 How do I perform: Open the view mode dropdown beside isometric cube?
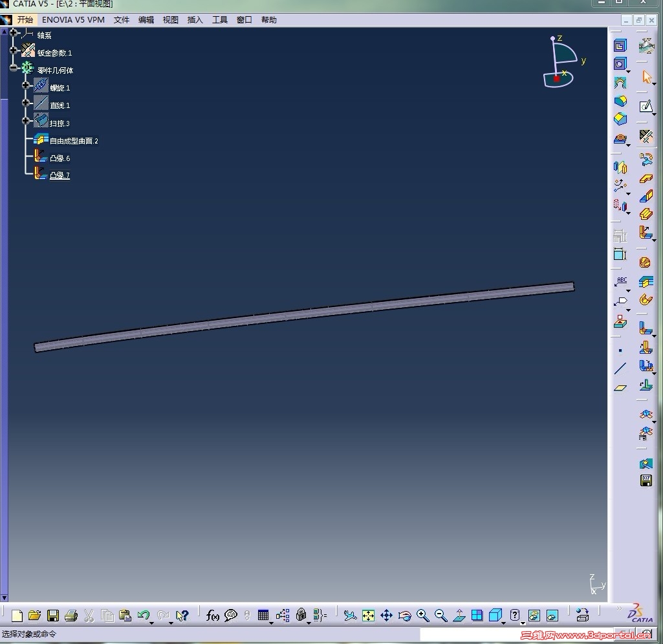pyautogui.click(x=503, y=623)
